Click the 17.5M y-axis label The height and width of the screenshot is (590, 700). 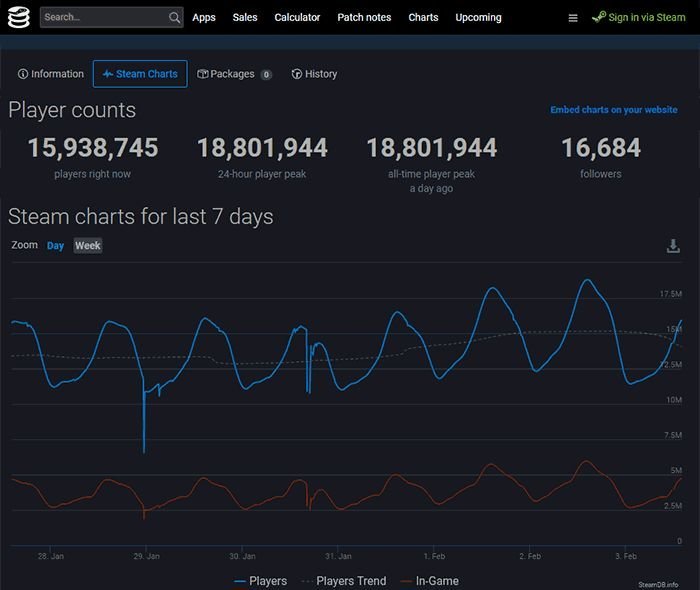point(671,294)
